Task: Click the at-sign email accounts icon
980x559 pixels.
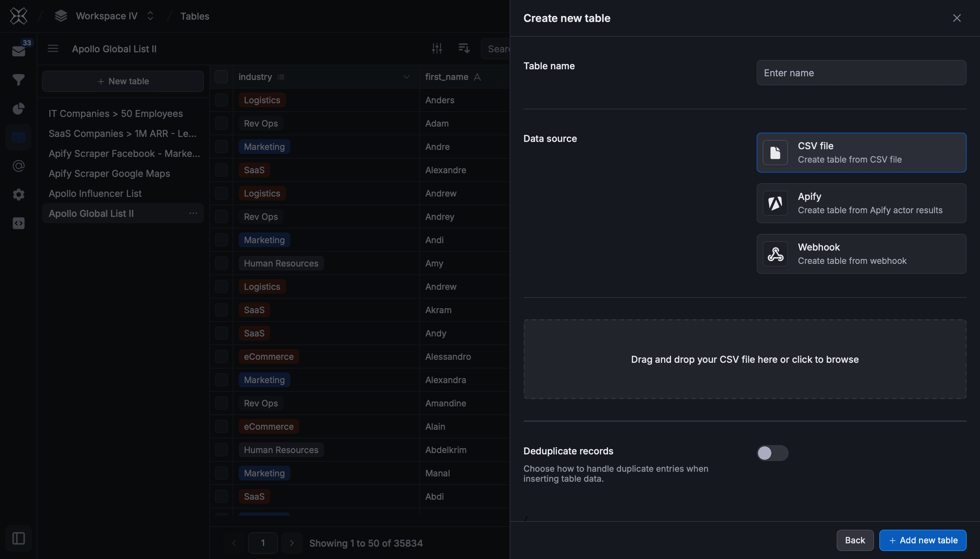Action: tap(18, 166)
